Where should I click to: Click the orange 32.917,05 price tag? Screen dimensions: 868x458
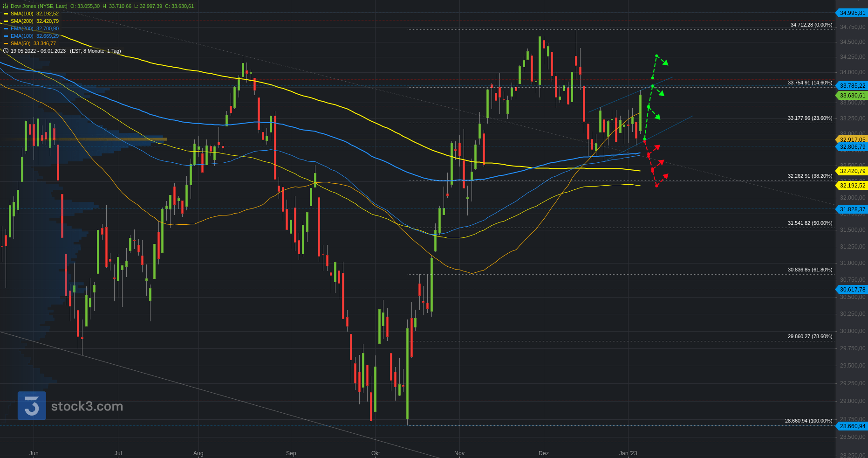click(852, 139)
